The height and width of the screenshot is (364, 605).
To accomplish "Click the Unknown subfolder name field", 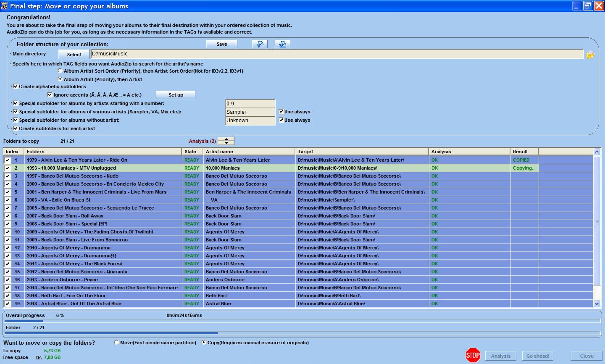I will coord(250,120).
